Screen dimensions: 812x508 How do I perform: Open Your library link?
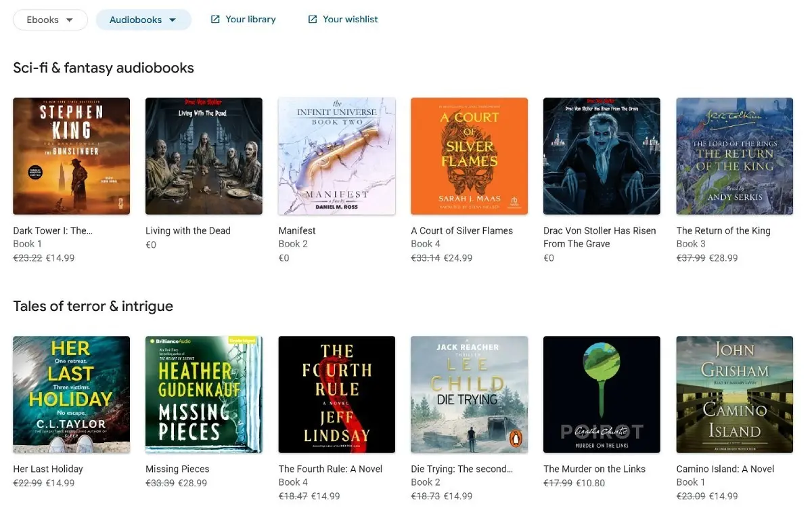point(250,20)
